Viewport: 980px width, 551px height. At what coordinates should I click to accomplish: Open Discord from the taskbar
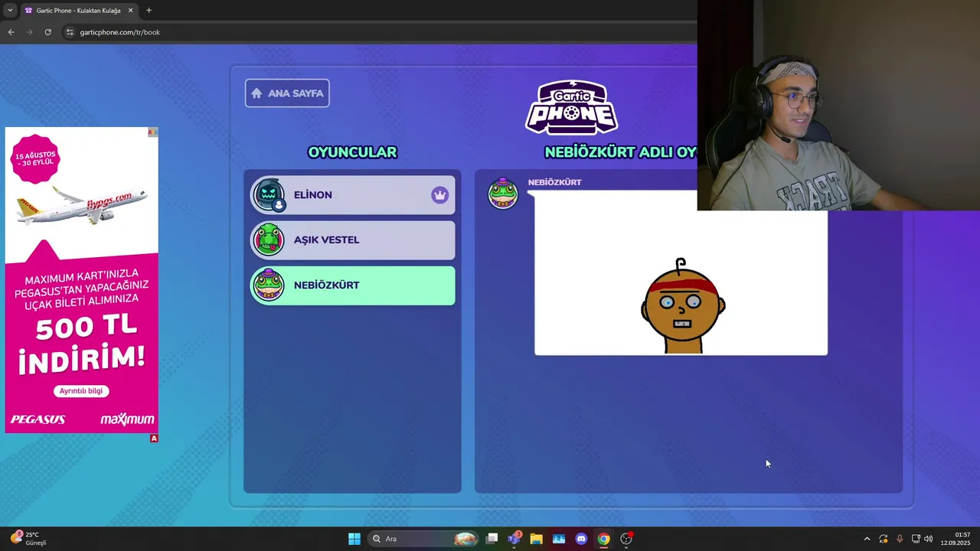[581, 539]
